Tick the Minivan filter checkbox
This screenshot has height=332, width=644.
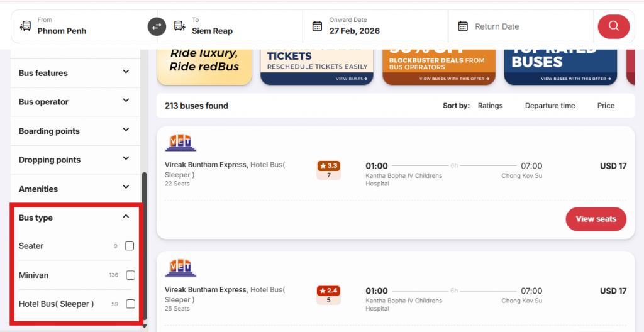(130, 275)
